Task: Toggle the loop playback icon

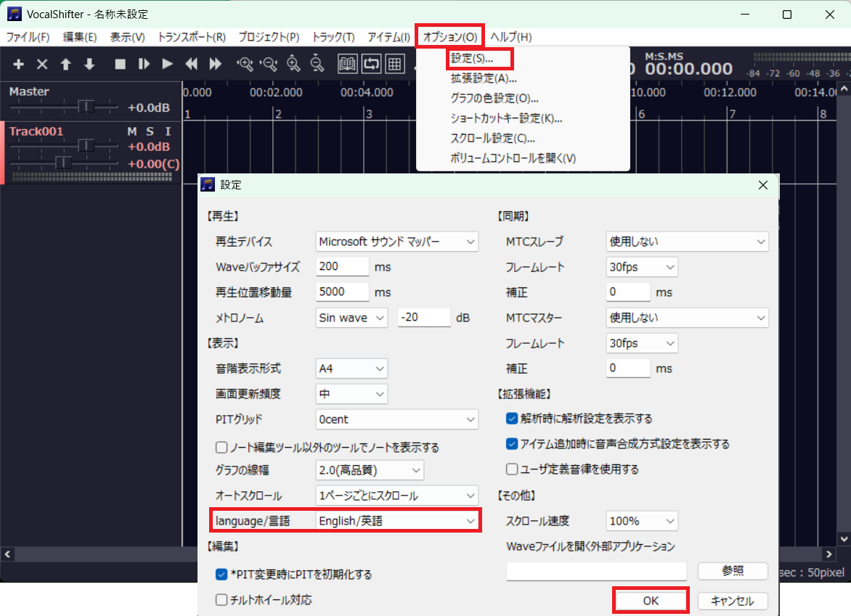Action: tap(371, 64)
